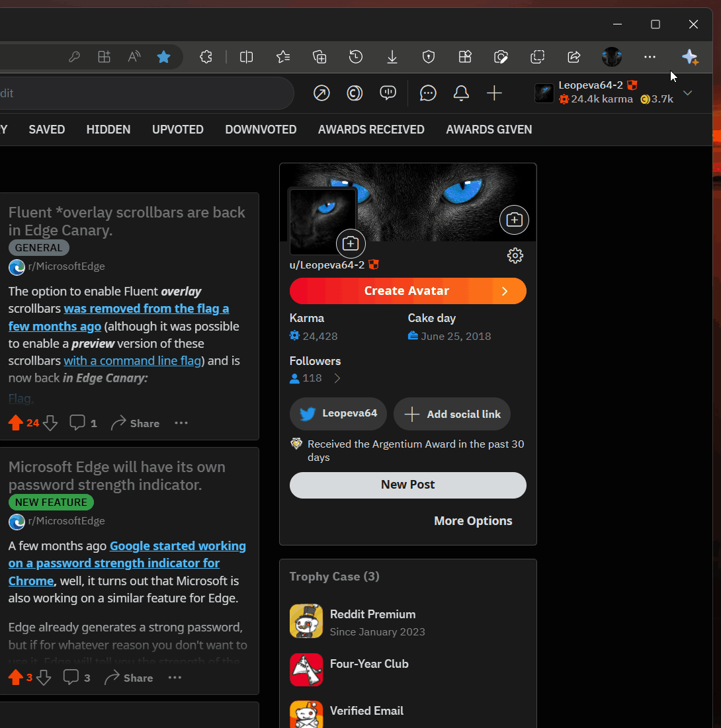Viewport: 721px width, 728px height.
Task: Click the Downloads arrow icon in toolbar
Action: [x=392, y=58]
